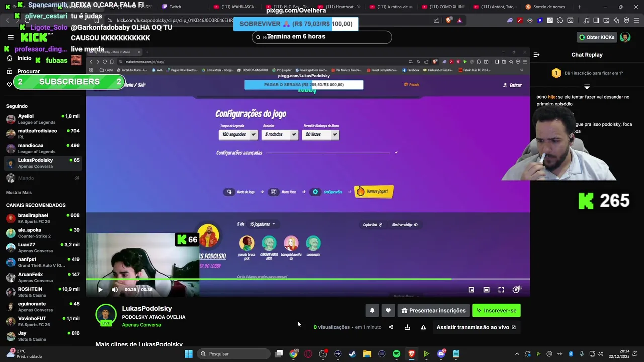
Task: Open clip player settings gear
Action: pos(516,290)
